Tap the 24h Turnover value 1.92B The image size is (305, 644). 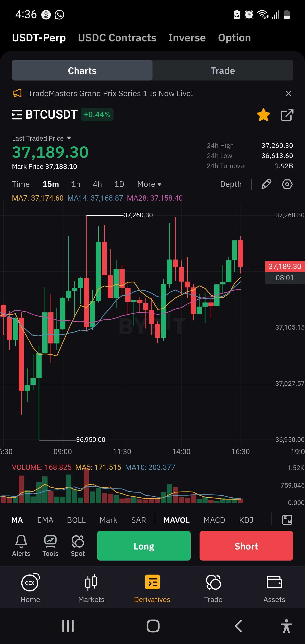tap(284, 166)
